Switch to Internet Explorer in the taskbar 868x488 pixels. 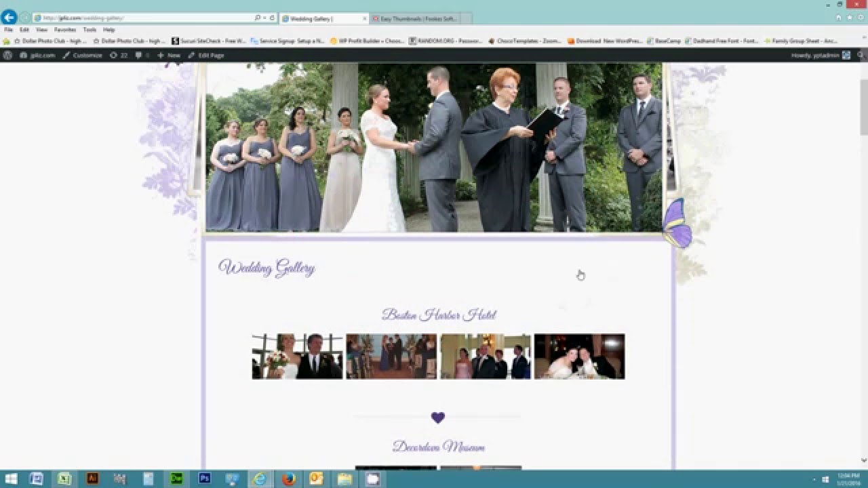pos(260,479)
